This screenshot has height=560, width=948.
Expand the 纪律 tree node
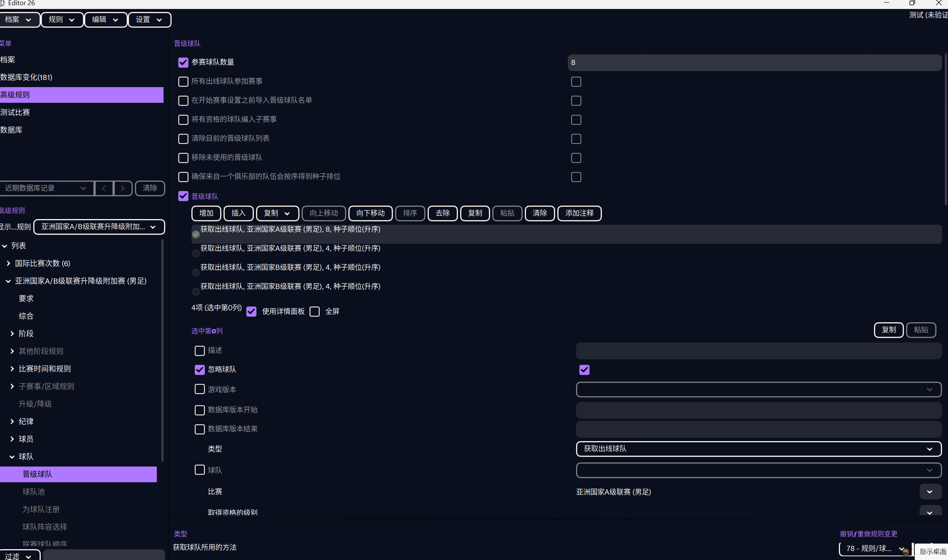(12, 422)
